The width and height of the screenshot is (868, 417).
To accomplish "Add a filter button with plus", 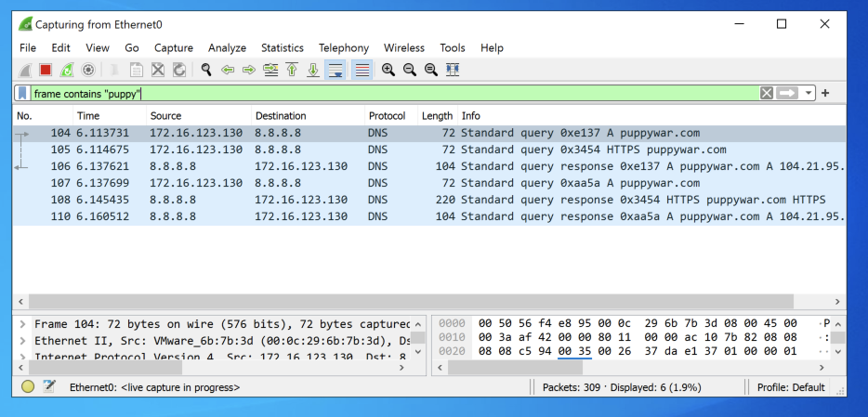I will point(825,94).
